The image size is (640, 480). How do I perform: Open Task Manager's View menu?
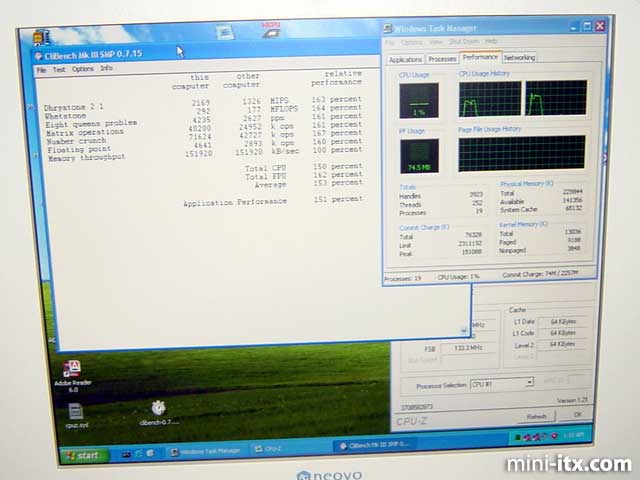[436, 42]
